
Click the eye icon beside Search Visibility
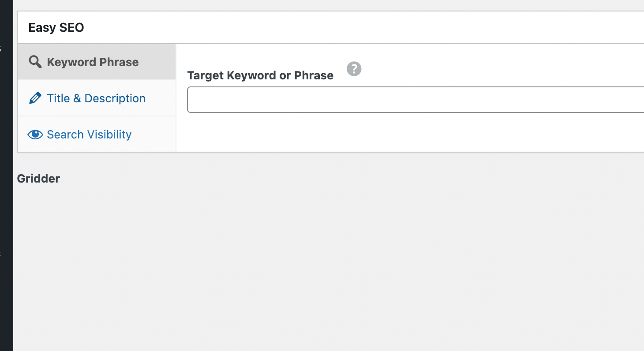(x=35, y=134)
